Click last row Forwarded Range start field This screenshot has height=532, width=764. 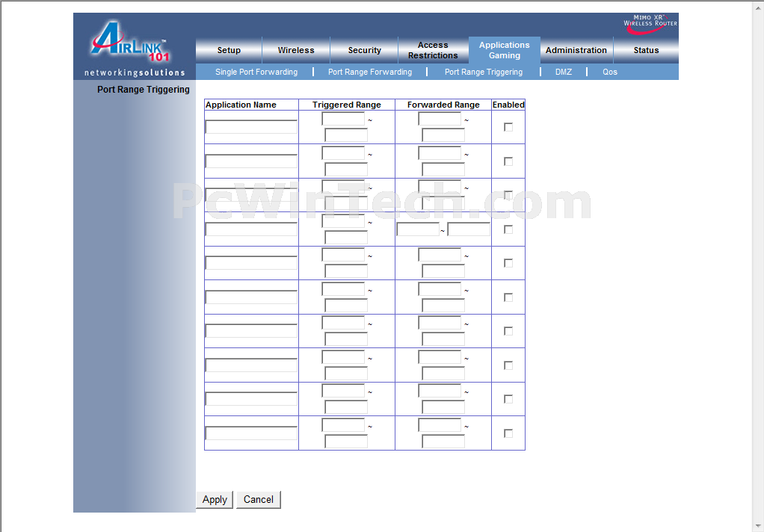tap(440, 425)
